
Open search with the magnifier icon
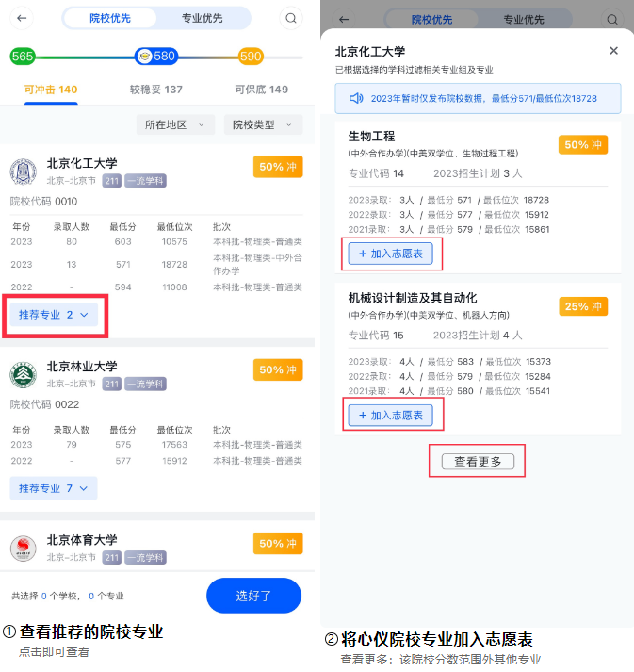point(291,18)
